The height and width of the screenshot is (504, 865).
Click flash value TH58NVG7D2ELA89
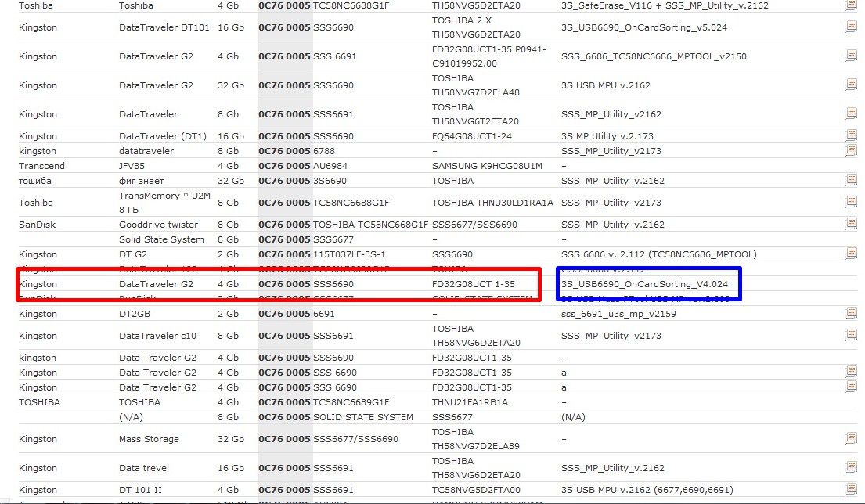[x=475, y=446]
